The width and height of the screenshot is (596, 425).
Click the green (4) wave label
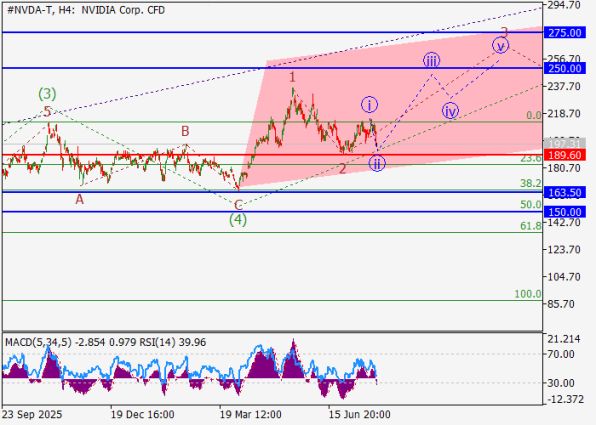(238, 219)
